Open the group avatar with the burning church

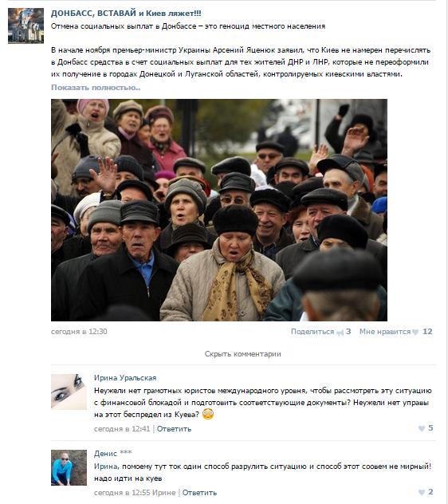[26, 26]
